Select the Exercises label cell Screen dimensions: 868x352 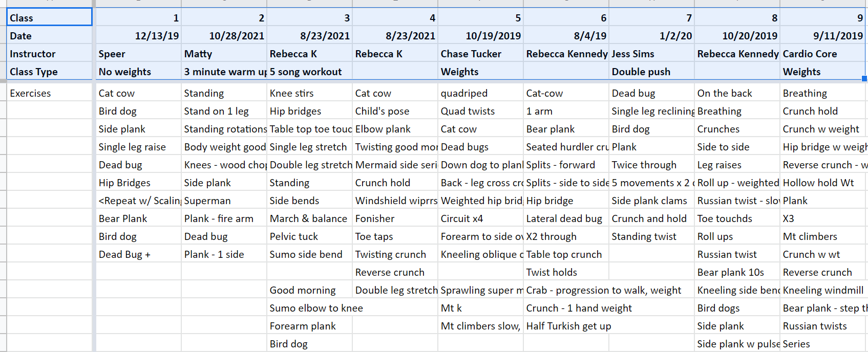[x=49, y=93]
